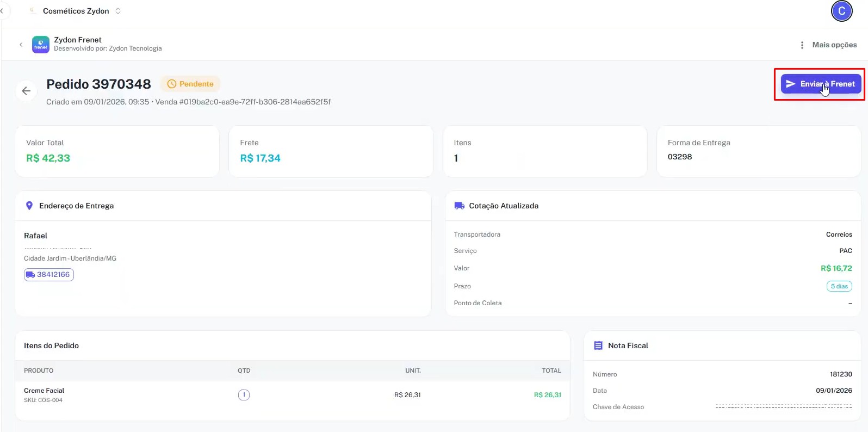
Task: Click the Valor Total R$ 42,33 card
Action: click(x=117, y=151)
